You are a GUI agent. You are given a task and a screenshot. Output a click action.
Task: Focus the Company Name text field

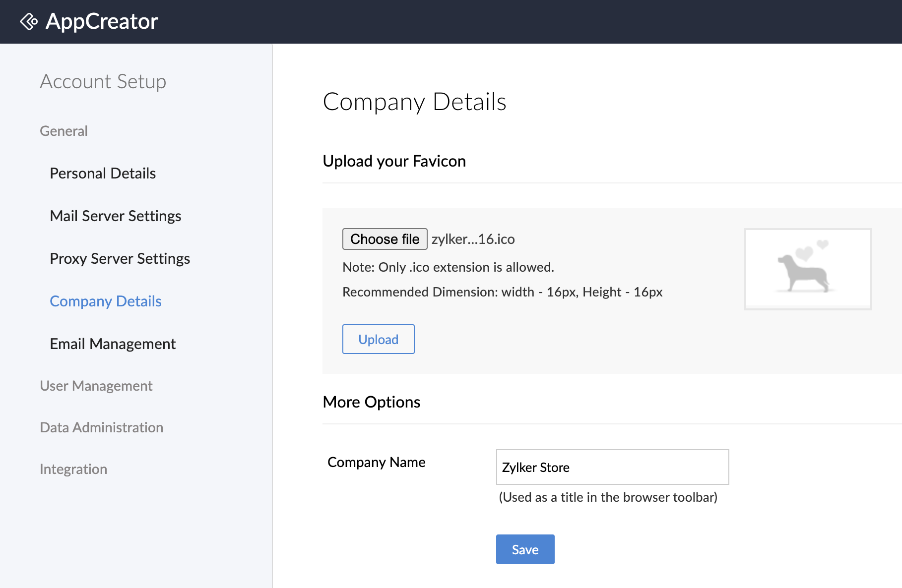tap(612, 467)
